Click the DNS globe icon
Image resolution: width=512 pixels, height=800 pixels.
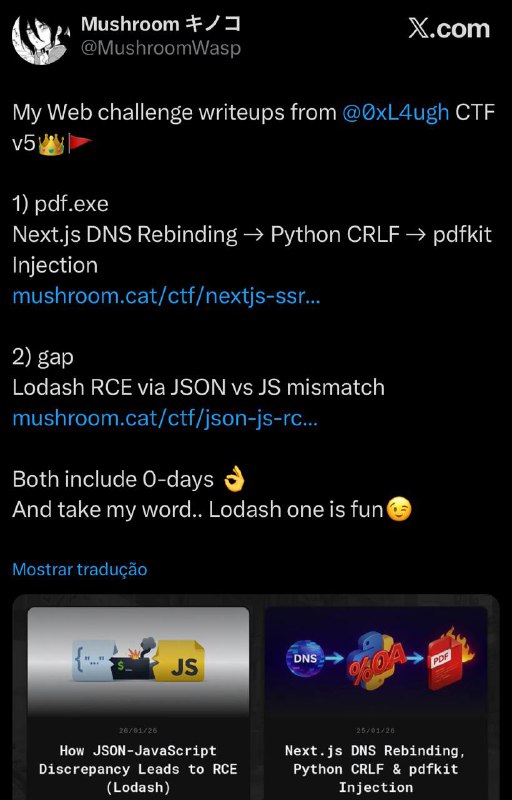click(x=304, y=658)
